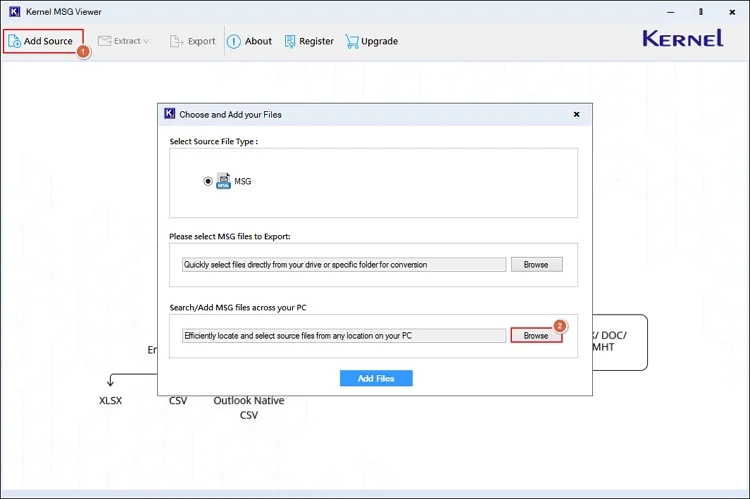Select the MSG radio button

coord(208,181)
